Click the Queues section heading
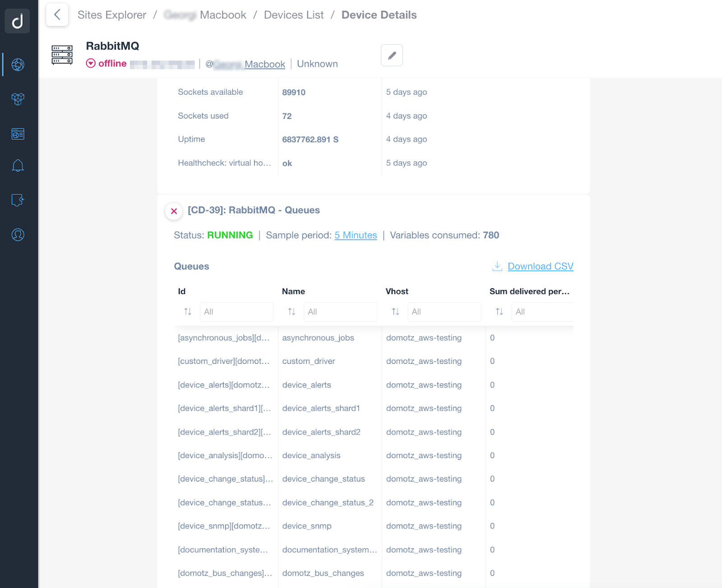The height and width of the screenshot is (588, 722). [191, 266]
